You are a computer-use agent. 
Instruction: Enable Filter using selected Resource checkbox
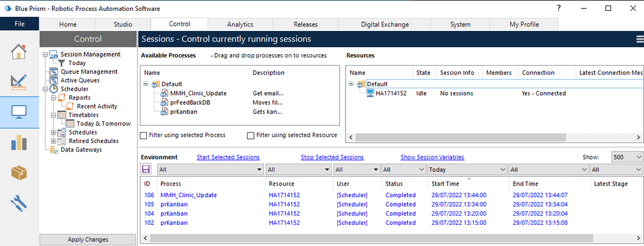tap(251, 135)
